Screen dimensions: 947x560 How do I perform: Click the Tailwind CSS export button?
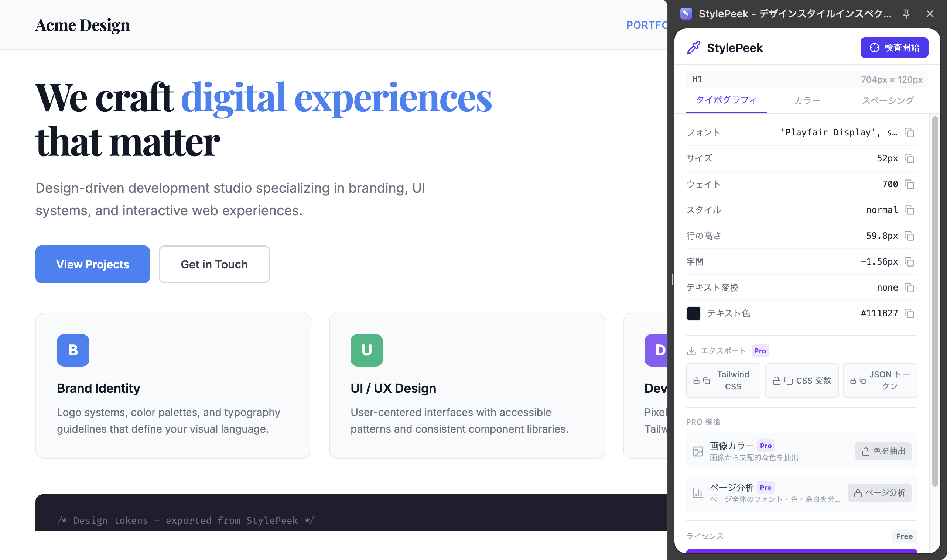point(723,380)
